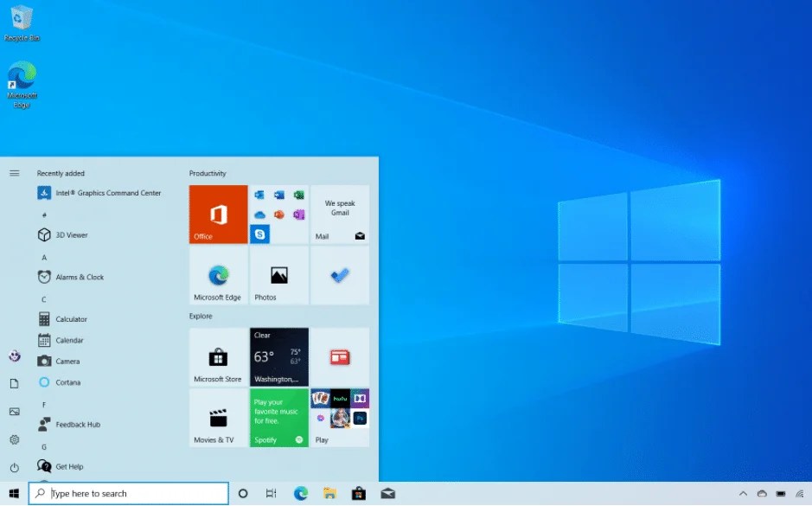Launch the Camera app
The image size is (812, 506).
click(59, 362)
